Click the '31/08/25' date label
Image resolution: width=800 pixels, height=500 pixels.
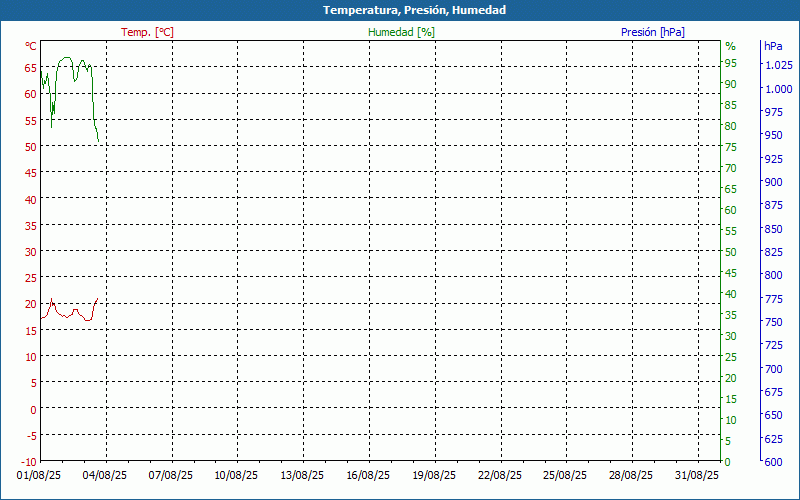[696, 476]
